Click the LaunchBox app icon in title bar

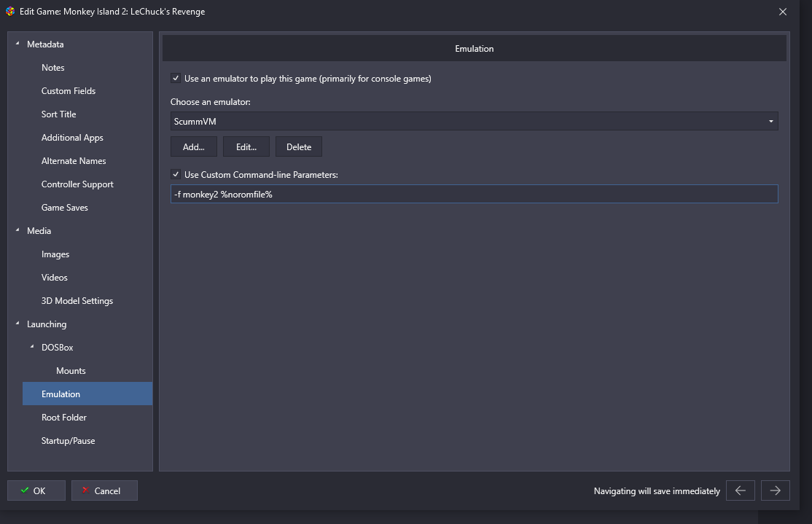(10, 12)
